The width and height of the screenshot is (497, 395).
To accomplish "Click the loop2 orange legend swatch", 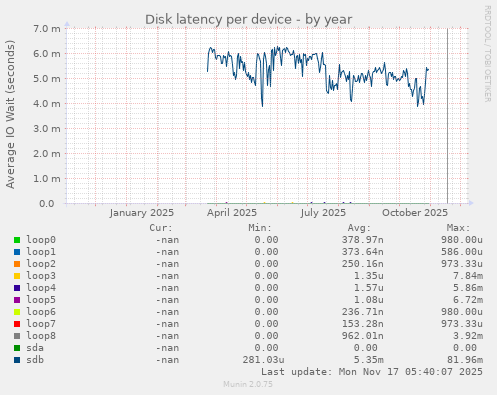I will click(17, 264).
